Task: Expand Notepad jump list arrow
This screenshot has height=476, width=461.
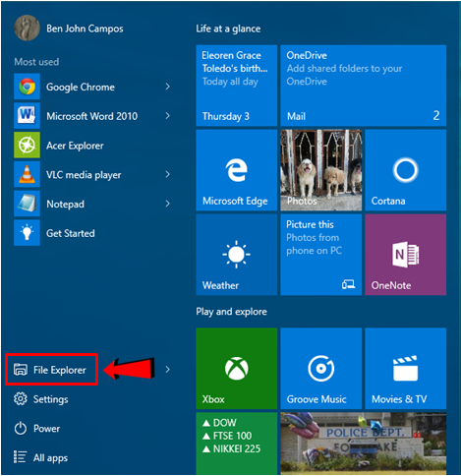Action: tap(168, 204)
